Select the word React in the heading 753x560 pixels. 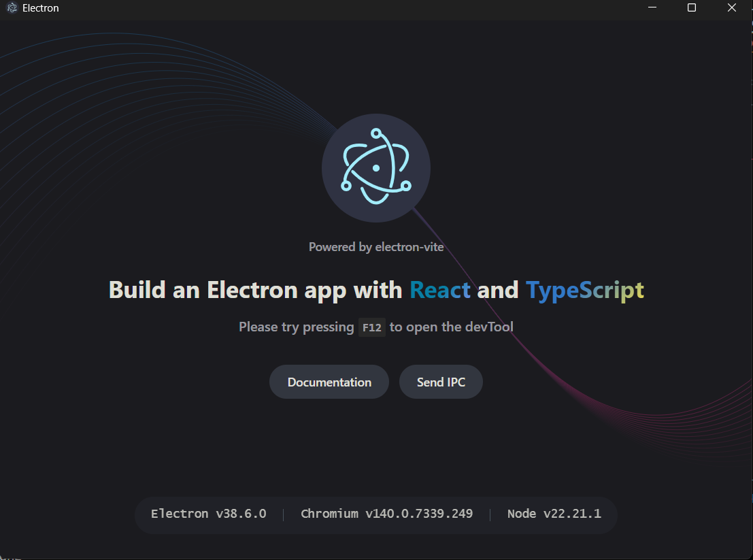439,290
